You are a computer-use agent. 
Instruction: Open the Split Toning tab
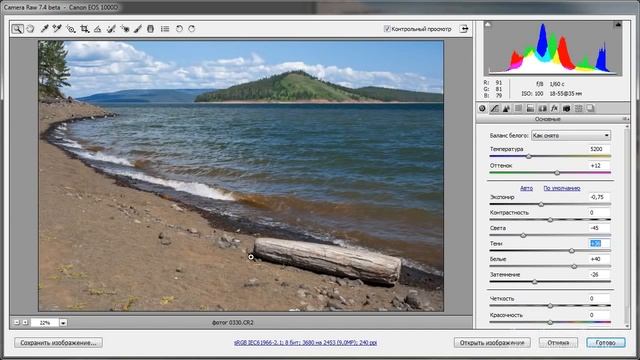point(530,108)
